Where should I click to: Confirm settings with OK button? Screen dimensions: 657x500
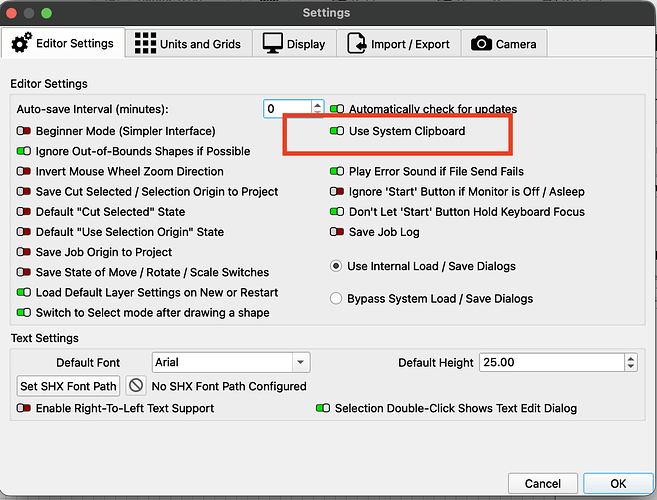[x=618, y=484]
